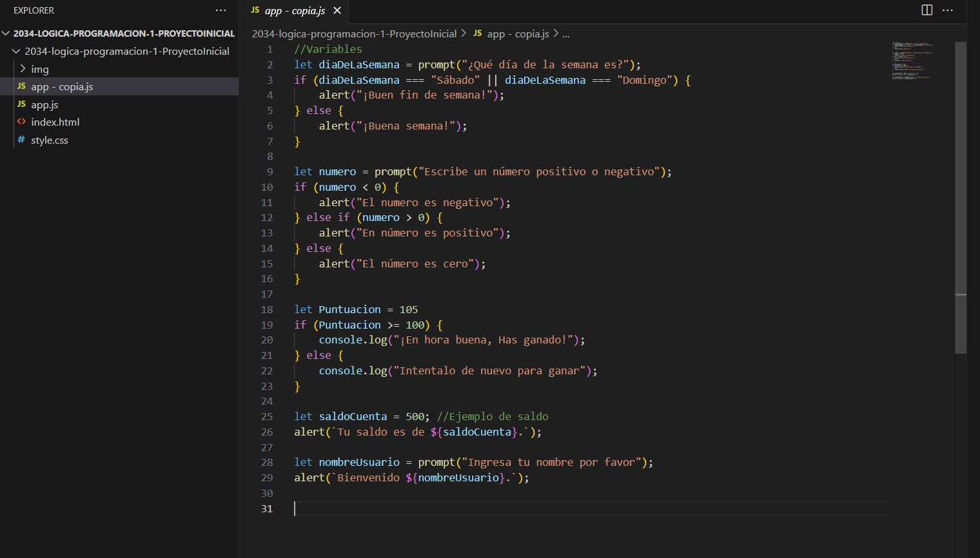The width and height of the screenshot is (980, 558).
Task: Click the value 105 on line 18
Action: tap(409, 309)
